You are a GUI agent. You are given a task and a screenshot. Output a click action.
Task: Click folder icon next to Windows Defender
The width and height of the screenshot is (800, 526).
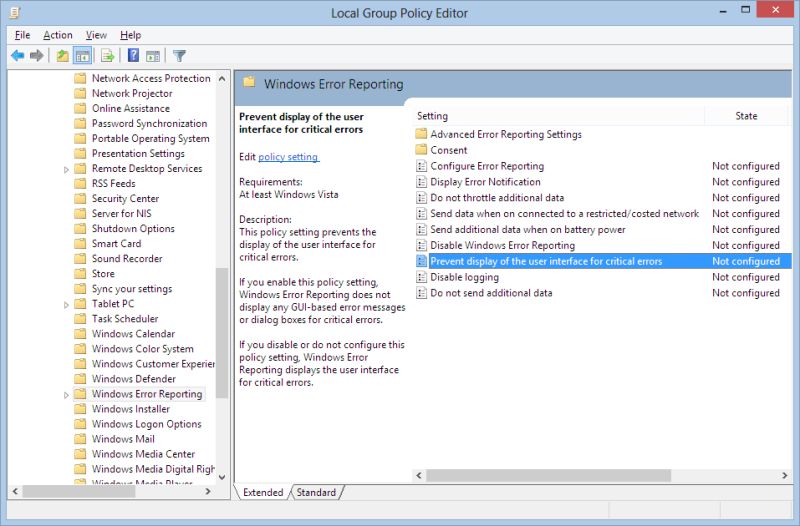pos(80,379)
